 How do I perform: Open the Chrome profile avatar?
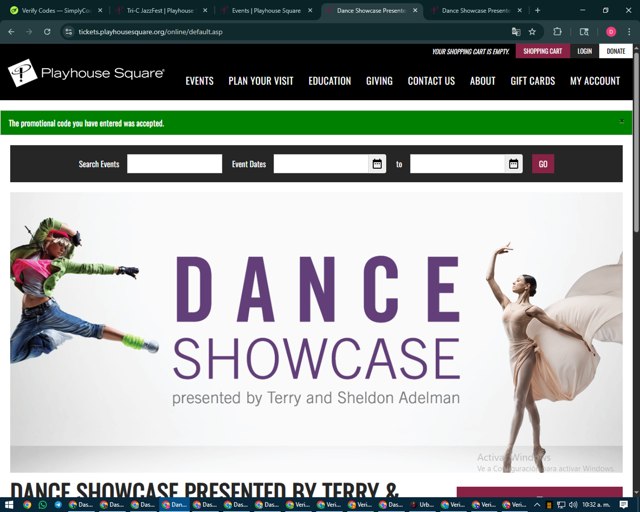point(611,32)
